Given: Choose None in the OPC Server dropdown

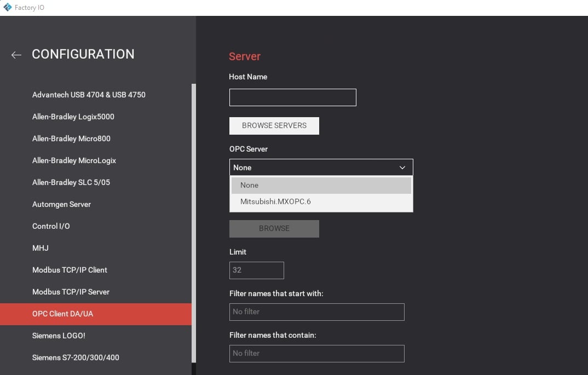Looking at the screenshot, I should pyautogui.click(x=249, y=185).
